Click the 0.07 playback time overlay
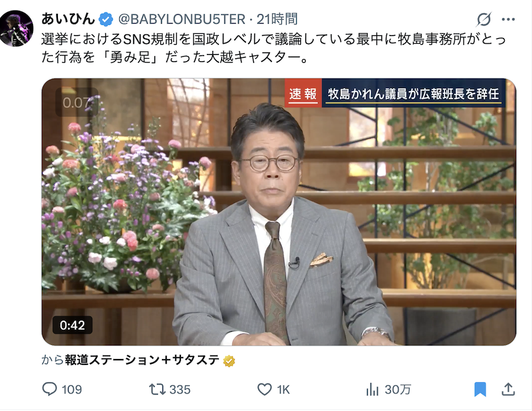Viewport: 532px width, 411px height. pos(77,102)
